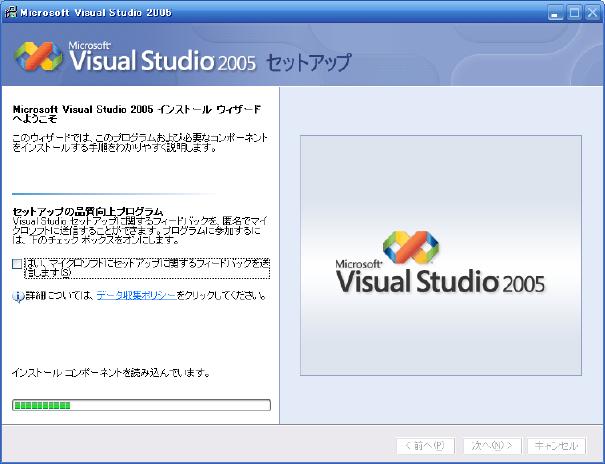Click the < 前へ(P) button
Viewport: 605px width, 464px height.
pyautogui.click(x=426, y=446)
